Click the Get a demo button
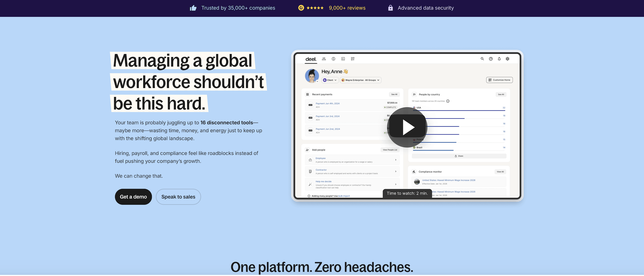The height and width of the screenshot is (276, 644). click(133, 197)
